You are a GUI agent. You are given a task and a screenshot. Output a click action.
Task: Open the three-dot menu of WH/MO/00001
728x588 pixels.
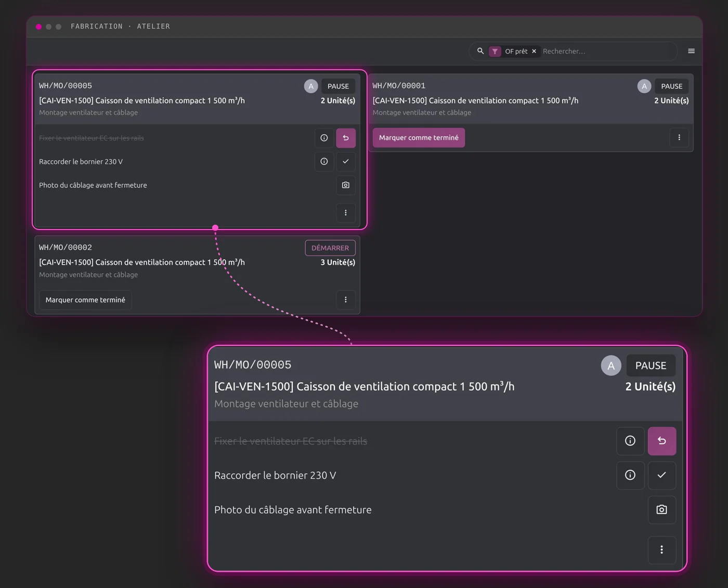coord(679,137)
